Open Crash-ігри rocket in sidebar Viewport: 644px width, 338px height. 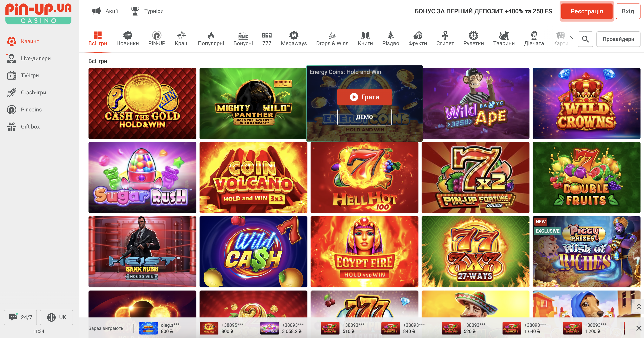coord(11,92)
